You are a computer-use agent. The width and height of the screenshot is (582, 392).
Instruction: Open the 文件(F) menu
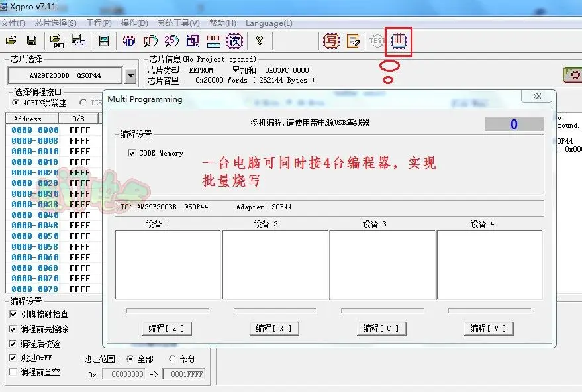point(13,23)
